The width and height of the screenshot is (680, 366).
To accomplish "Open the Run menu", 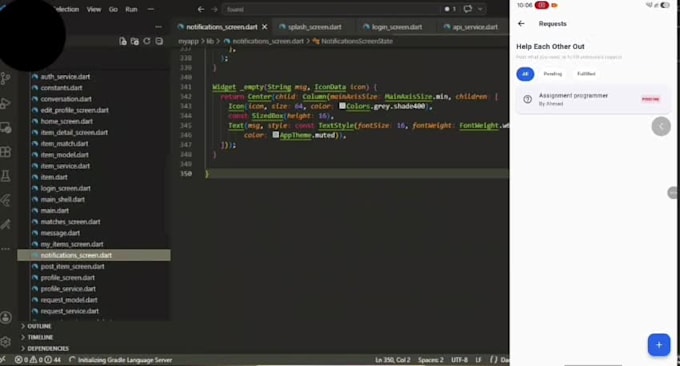I will [x=131, y=9].
